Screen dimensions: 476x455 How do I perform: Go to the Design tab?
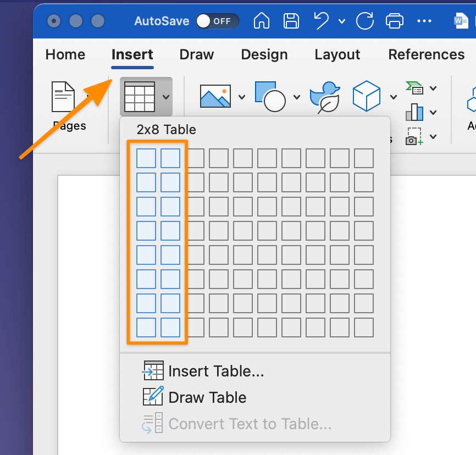pyautogui.click(x=264, y=55)
